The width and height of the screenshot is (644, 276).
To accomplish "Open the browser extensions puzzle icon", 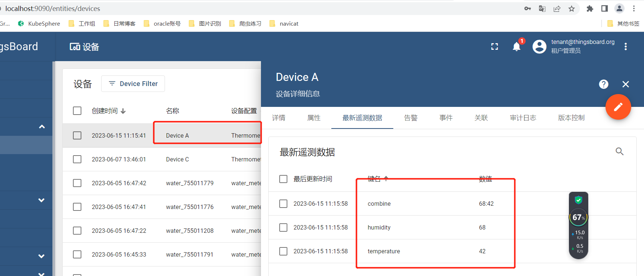I will tap(590, 8).
